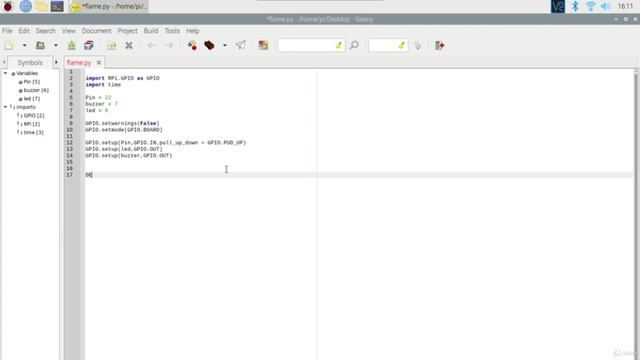Viewport: 640px width, 360px height.
Task: Click the magnifier Find icon
Action: coord(354,45)
